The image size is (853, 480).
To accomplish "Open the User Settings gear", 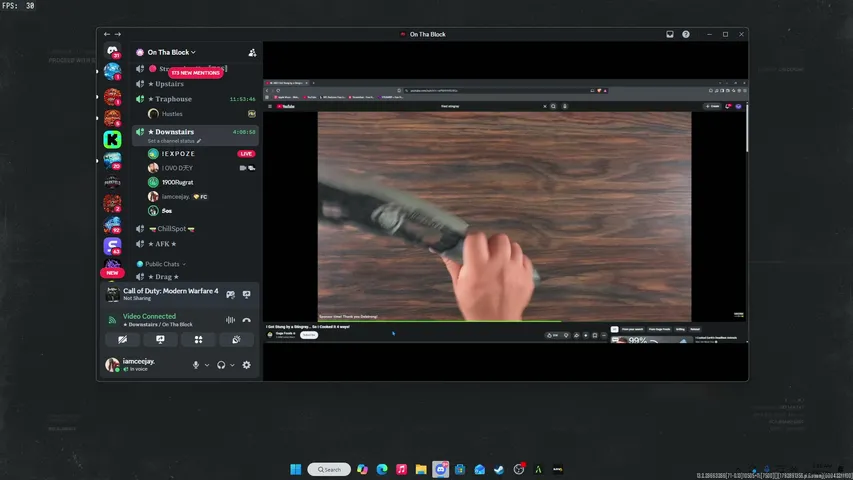I will 246,365.
